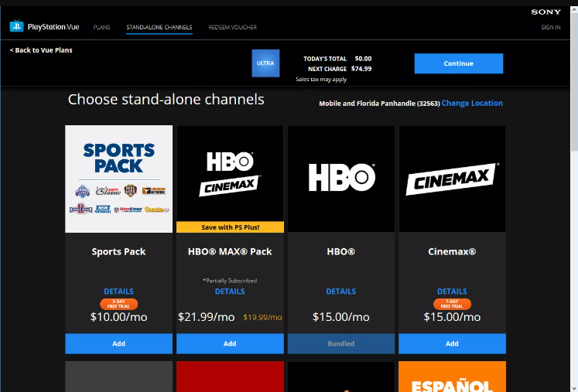Click the Sign In link
578x392 pixels.
[x=550, y=28]
